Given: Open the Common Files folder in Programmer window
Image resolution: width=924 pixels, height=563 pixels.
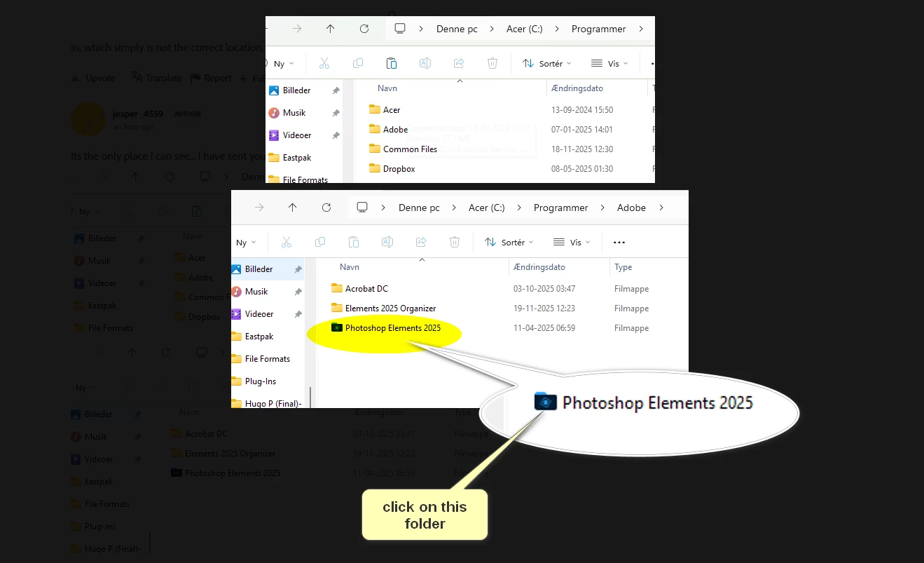Looking at the screenshot, I should coord(404,149).
